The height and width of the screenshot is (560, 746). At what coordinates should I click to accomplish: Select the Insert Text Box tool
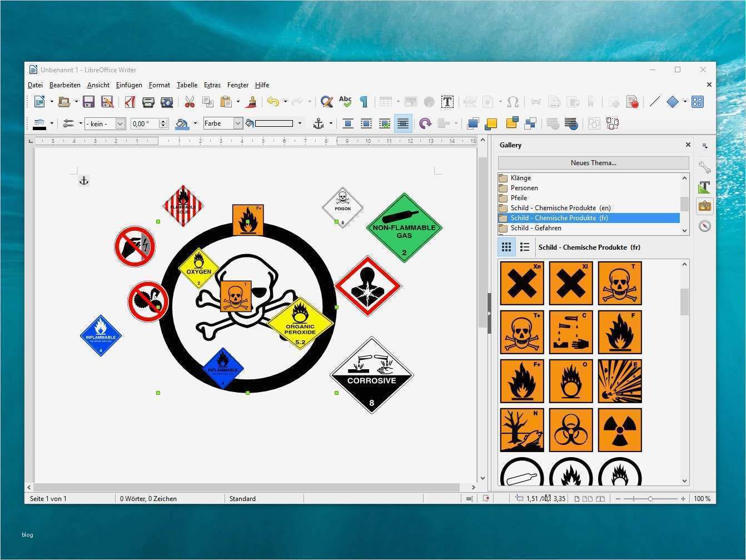[x=447, y=102]
